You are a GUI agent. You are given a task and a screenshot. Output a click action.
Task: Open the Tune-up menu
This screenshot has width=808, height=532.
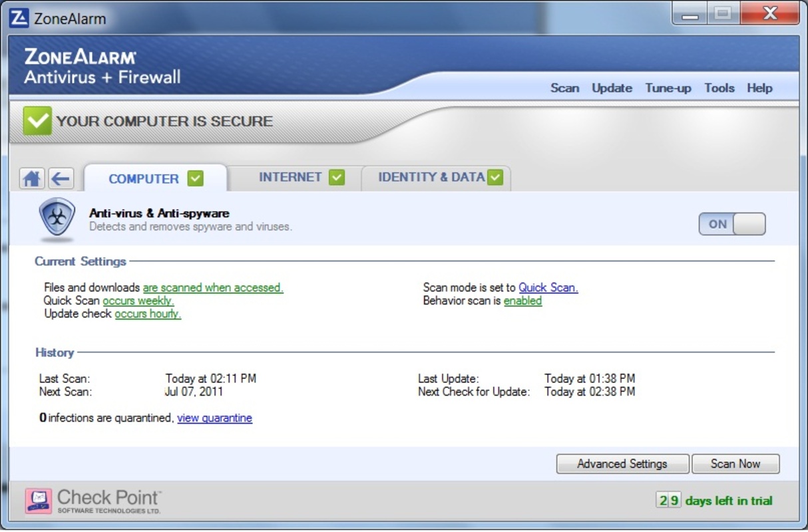click(668, 88)
